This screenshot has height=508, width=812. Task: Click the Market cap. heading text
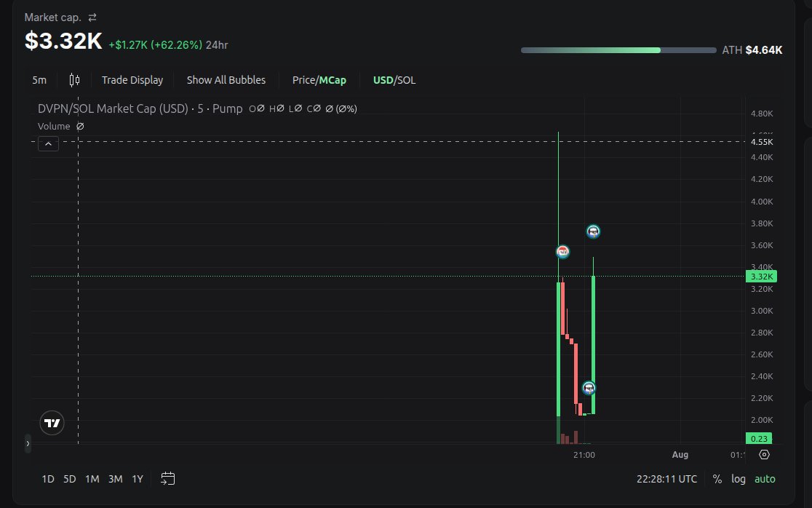point(53,17)
